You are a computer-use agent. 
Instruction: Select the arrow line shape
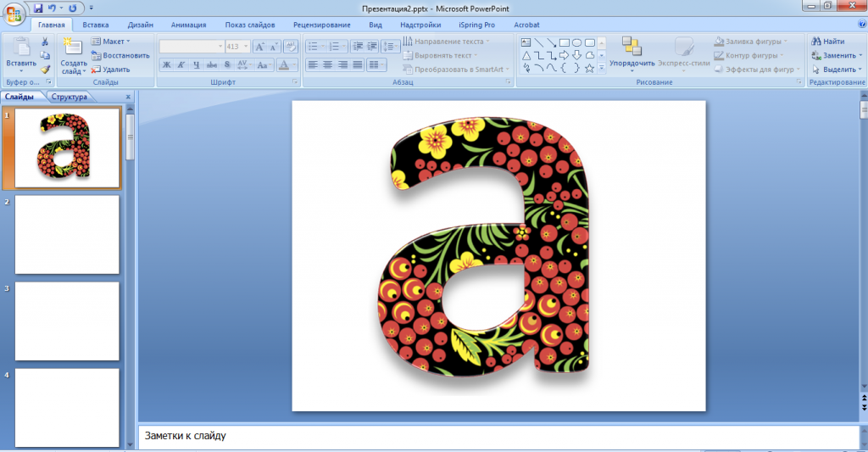coord(551,42)
